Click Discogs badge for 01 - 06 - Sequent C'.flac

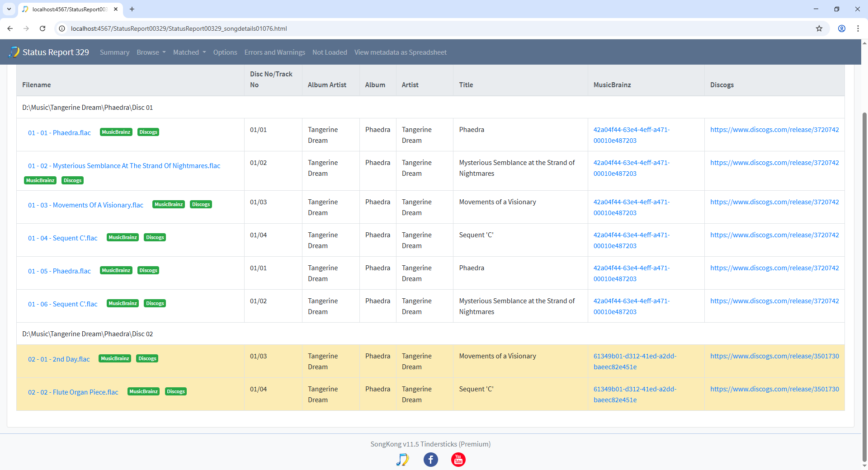coord(155,303)
